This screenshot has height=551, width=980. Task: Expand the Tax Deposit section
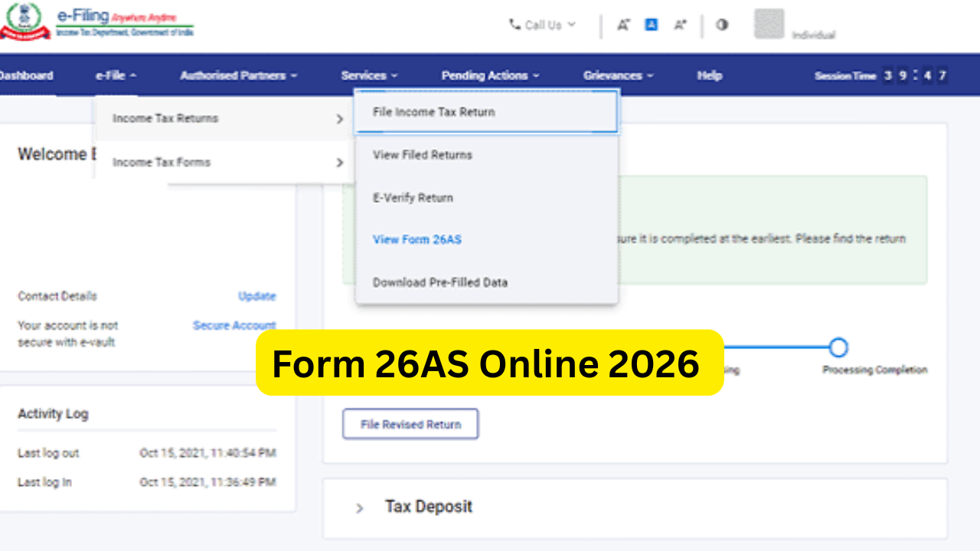coord(359,507)
